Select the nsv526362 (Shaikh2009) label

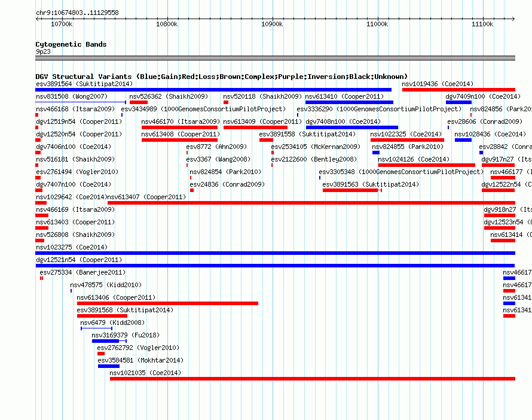coord(169,96)
